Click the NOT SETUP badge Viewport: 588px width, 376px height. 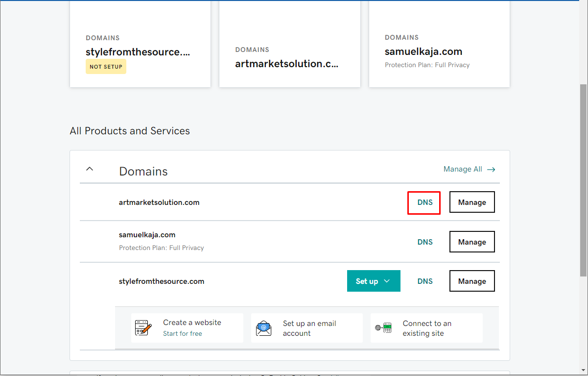(106, 67)
